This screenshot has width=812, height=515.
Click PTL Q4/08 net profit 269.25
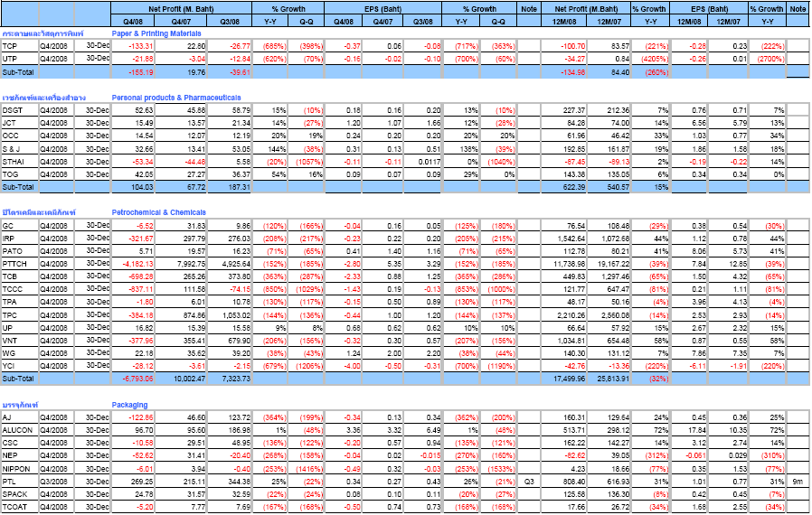pyautogui.click(x=133, y=482)
